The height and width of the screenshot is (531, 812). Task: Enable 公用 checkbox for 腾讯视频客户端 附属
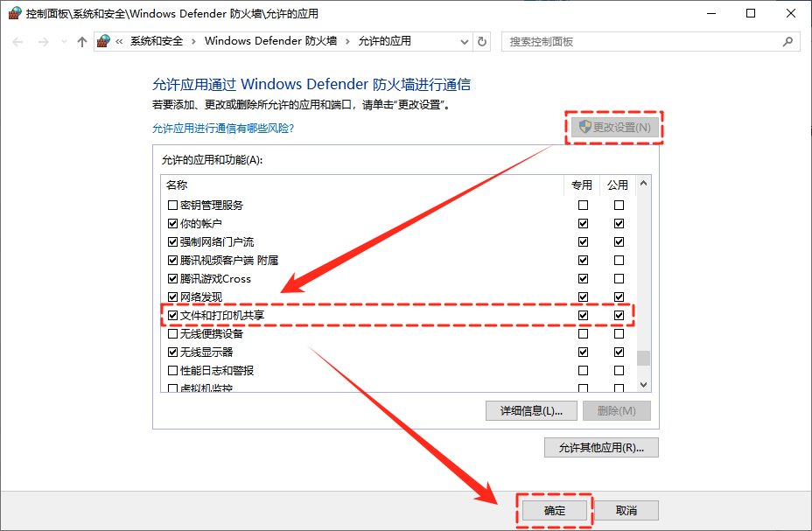point(619,261)
